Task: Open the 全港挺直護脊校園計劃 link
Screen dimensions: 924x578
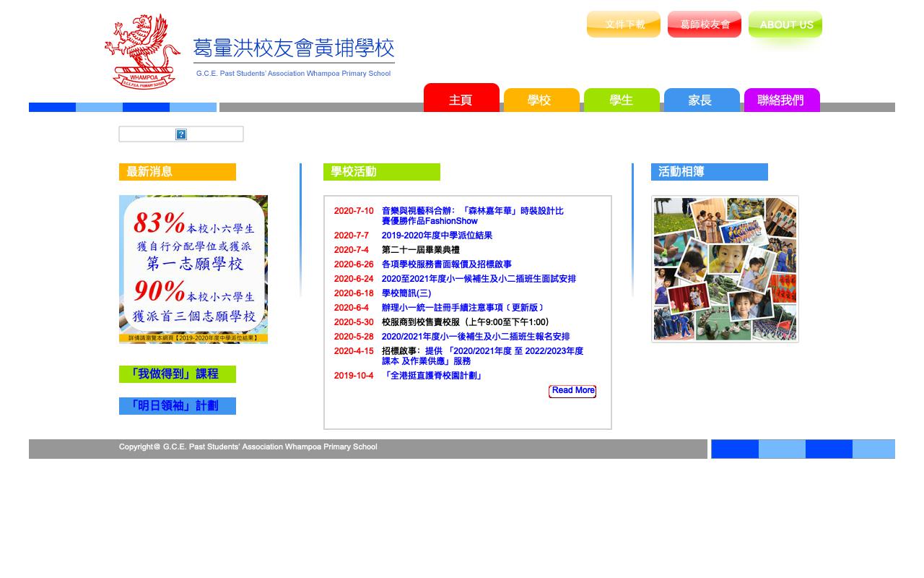Action: [x=432, y=375]
